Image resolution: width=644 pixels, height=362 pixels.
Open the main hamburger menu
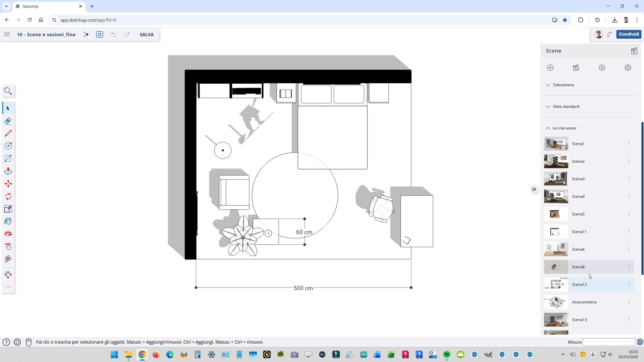(x=7, y=34)
